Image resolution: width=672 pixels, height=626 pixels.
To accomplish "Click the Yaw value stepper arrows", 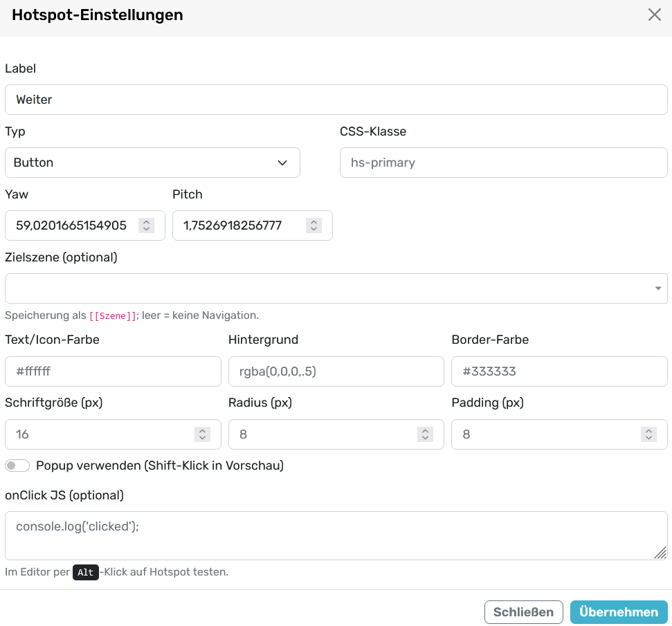I will pyautogui.click(x=146, y=225).
